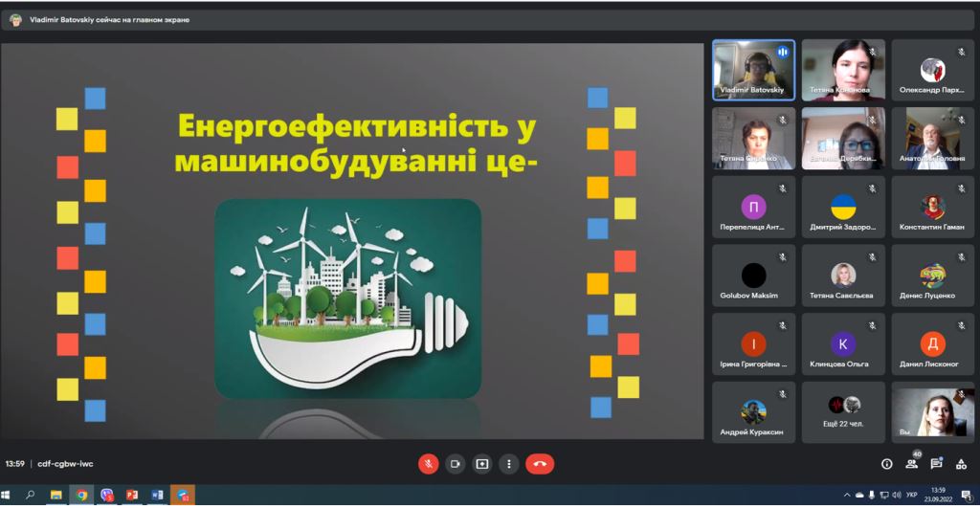Click the purple П avatar of Перепелиця
The height and width of the screenshot is (508, 980).
click(754, 207)
